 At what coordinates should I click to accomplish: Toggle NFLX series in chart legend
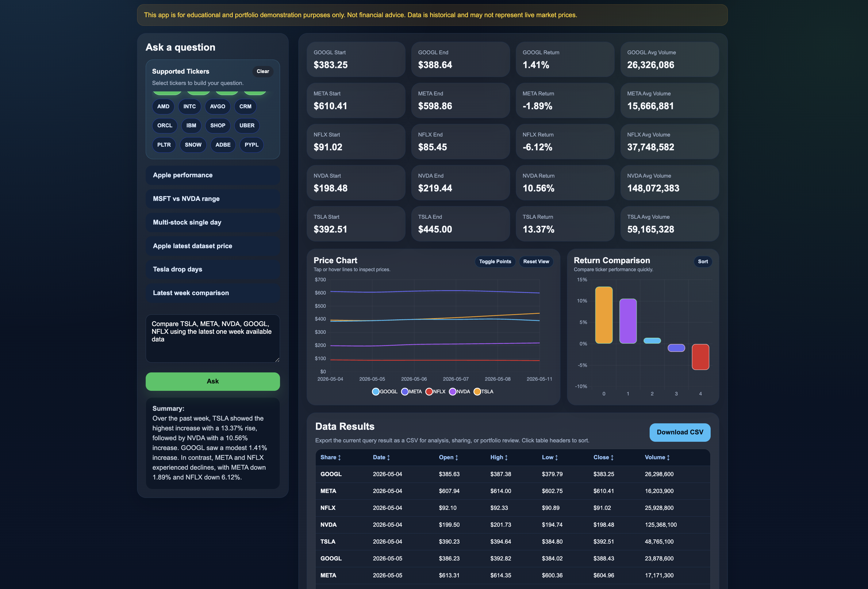point(436,391)
